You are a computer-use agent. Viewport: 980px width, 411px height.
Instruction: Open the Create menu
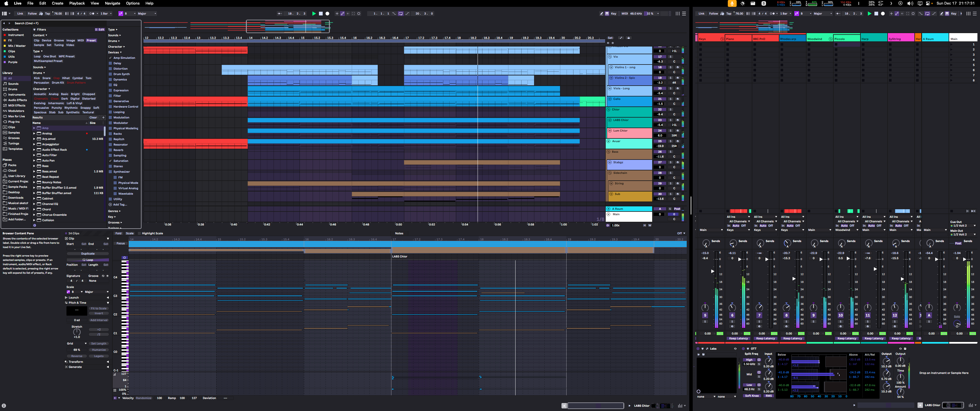click(x=57, y=3)
